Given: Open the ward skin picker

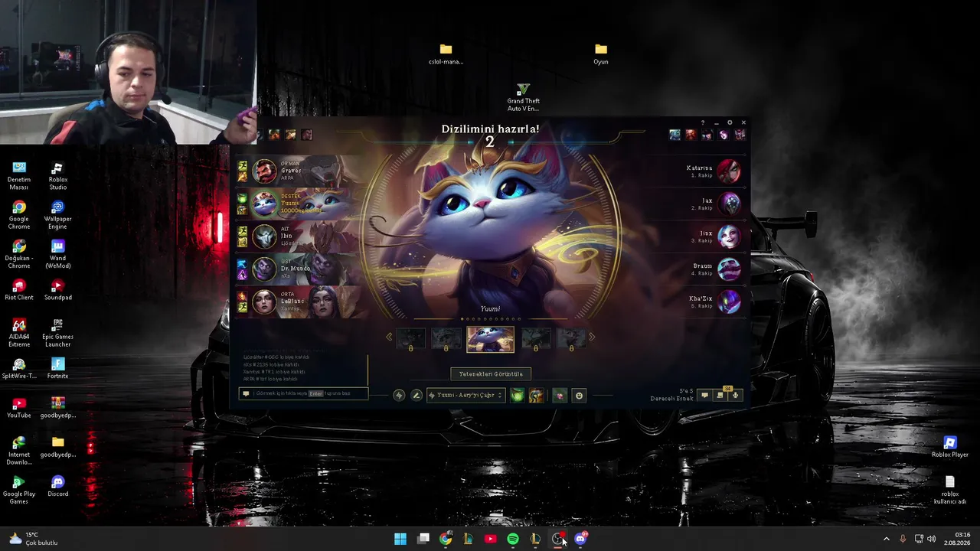Looking at the screenshot, I should [560, 395].
